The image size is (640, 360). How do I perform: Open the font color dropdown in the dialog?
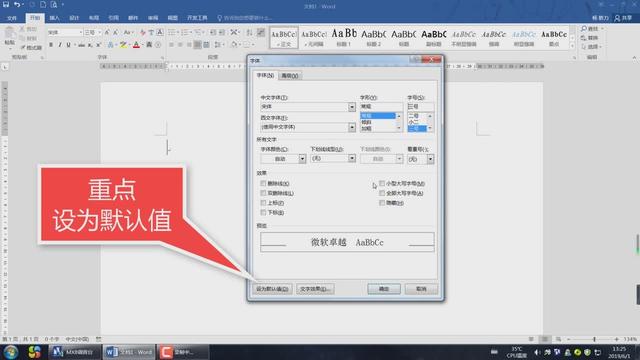(302, 158)
